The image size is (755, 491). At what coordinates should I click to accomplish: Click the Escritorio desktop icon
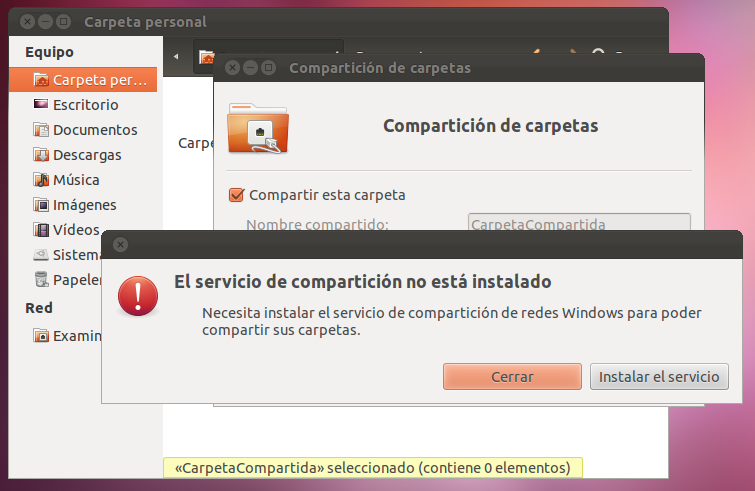41,104
